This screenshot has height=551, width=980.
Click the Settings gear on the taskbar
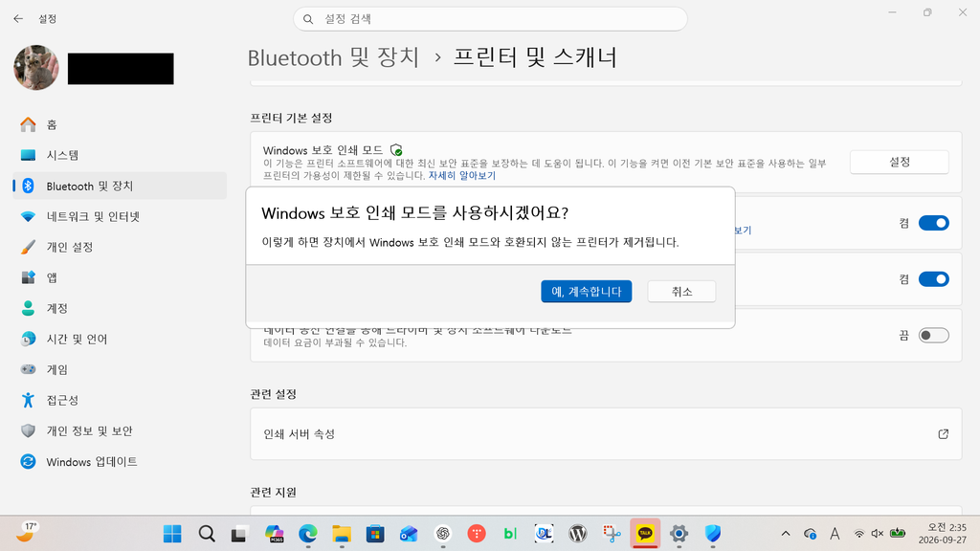pyautogui.click(x=679, y=534)
